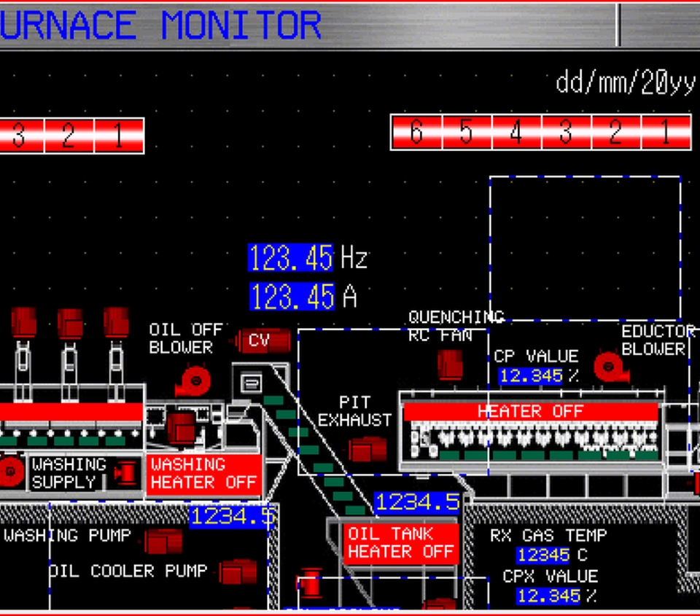Click the valve icon near the oil tank
The height and width of the screenshot is (616, 700).
pos(311,583)
